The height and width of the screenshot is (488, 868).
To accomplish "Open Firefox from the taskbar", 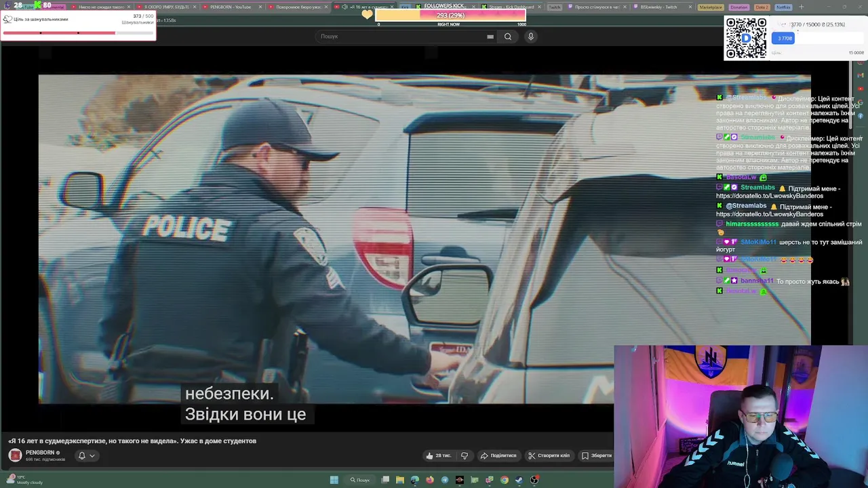I will tap(430, 480).
